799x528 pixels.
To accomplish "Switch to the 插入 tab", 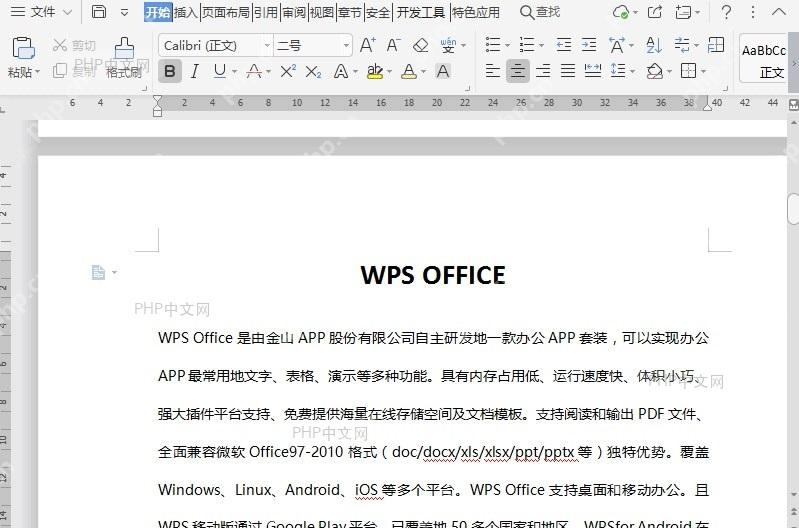I will click(185, 12).
